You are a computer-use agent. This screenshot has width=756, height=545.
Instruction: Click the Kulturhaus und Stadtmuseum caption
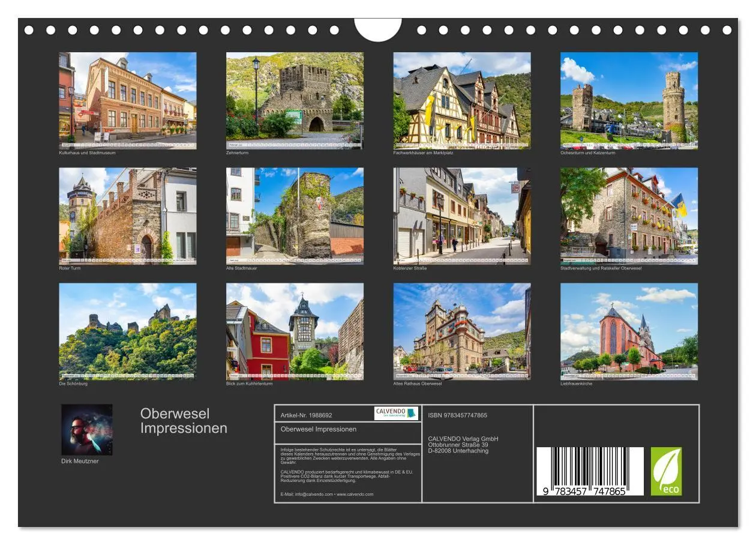click(87, 152)
